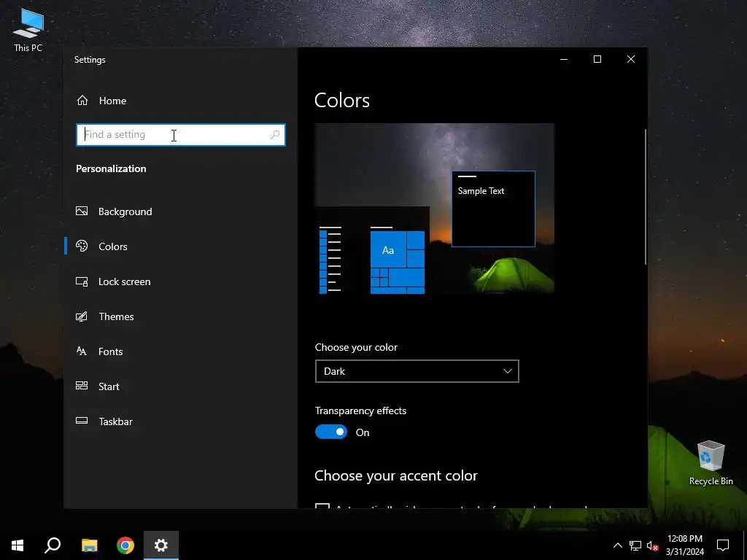Show hidden tray icons chevron
747x560 pixels.
point(617,545)
